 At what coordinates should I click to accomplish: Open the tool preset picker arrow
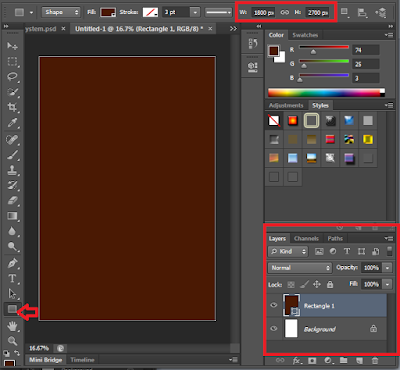[31, 13]
